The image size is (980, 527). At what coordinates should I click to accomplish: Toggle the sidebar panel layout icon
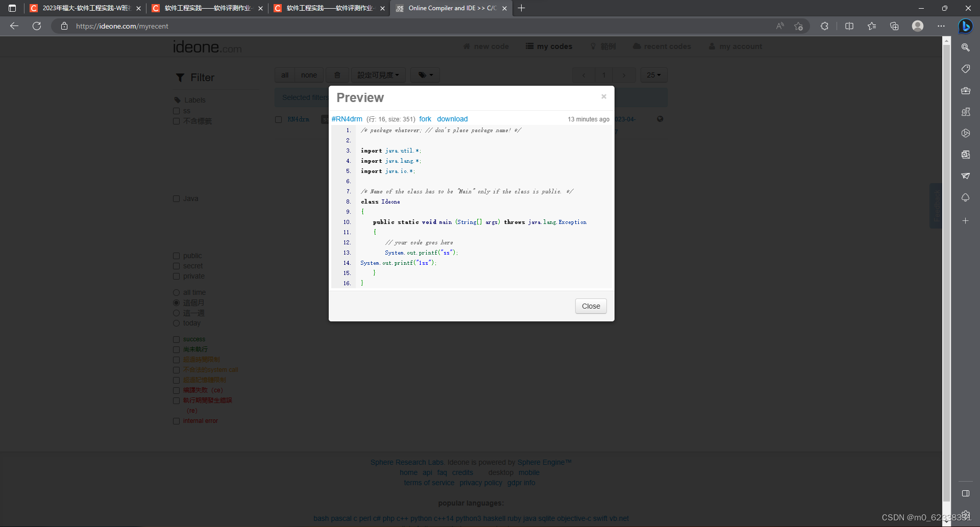pos(965,493)
